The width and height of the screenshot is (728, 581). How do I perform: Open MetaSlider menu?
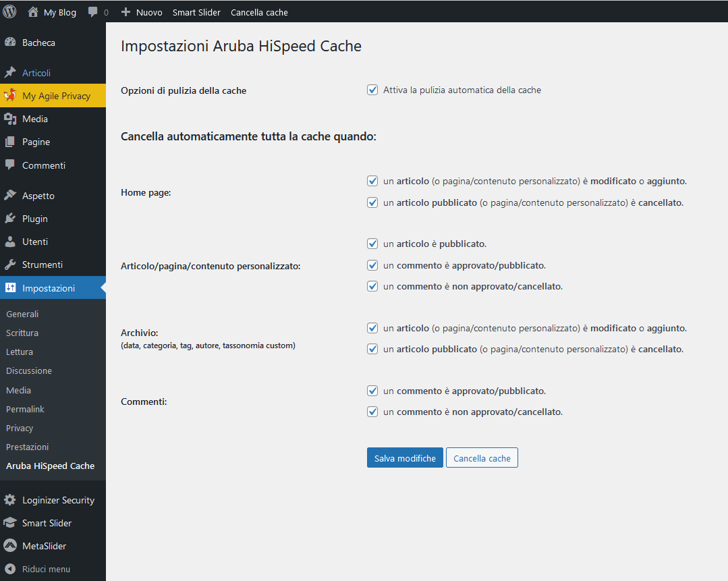pos(53,546)
